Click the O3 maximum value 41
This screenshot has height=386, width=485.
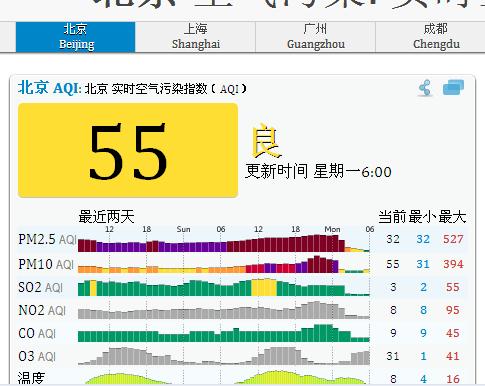tap(453, 356)
